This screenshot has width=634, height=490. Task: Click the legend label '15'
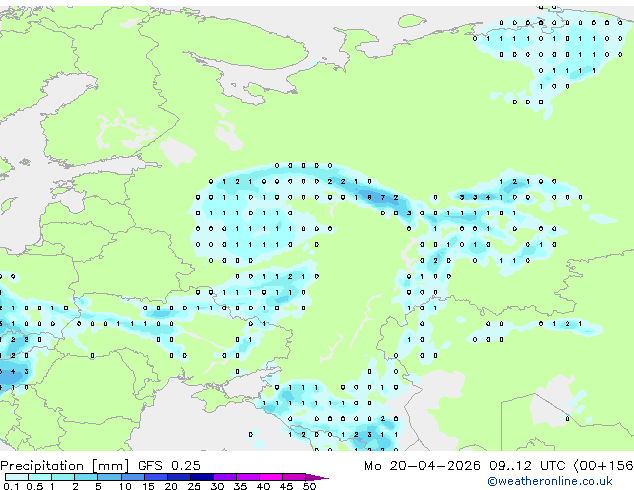tap(148, 486)
